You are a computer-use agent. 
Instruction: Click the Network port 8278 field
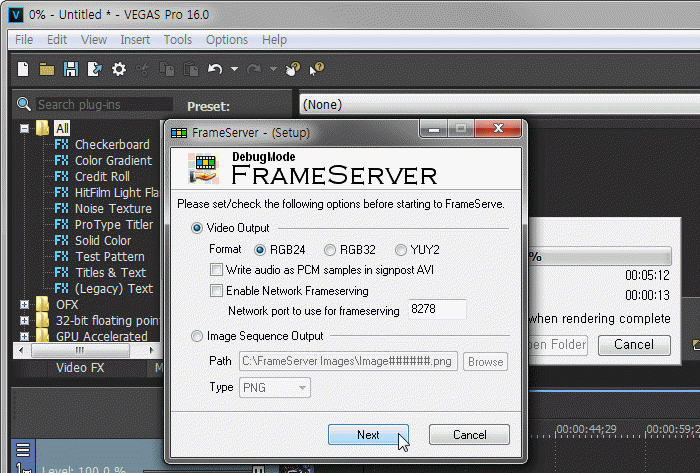pos(438,309)
